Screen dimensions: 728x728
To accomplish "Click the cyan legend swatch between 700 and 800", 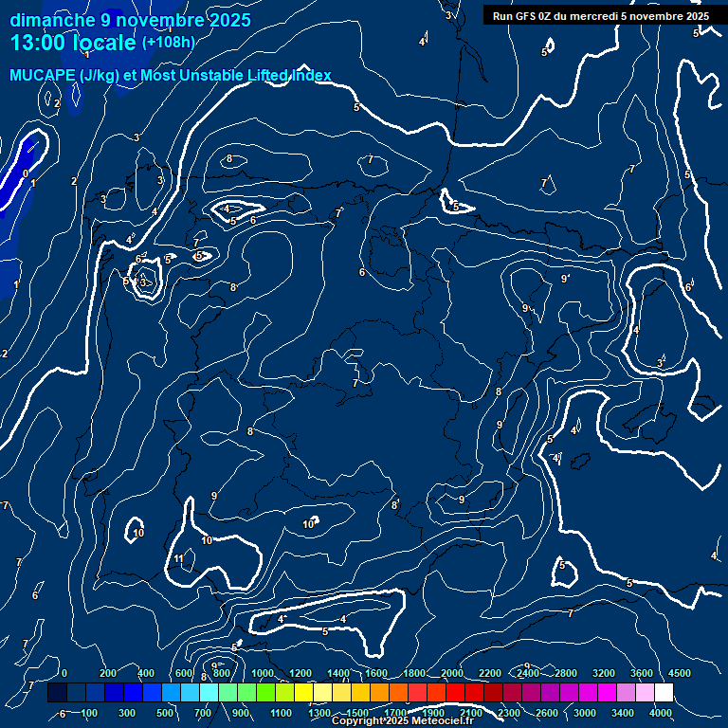I will coord(209,692).
